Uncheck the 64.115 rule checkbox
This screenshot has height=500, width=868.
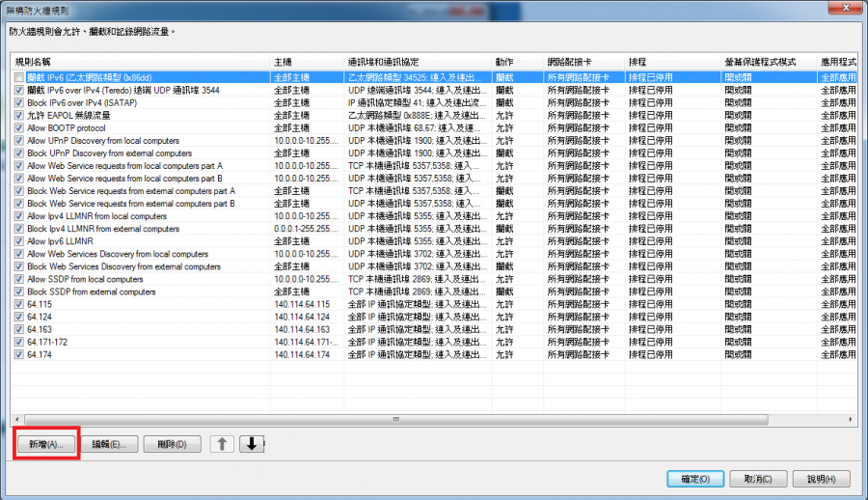point(19,304)
